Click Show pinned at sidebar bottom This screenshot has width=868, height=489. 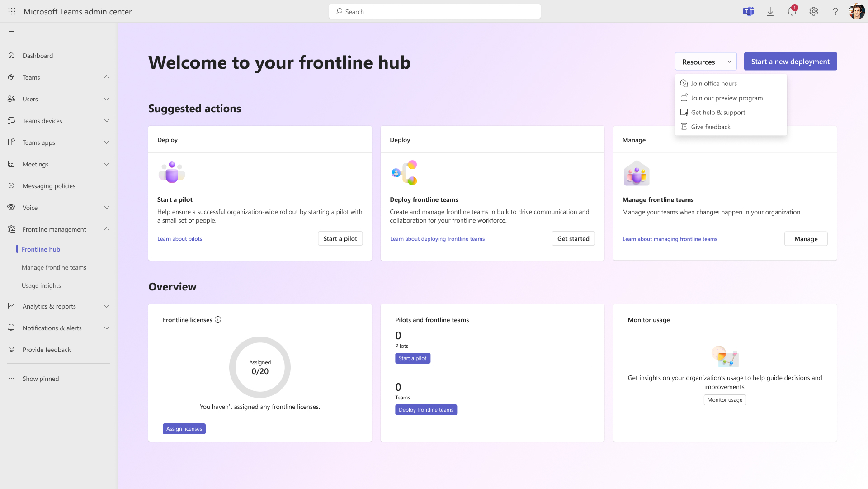pyautogui.click(x=41, y=379)
